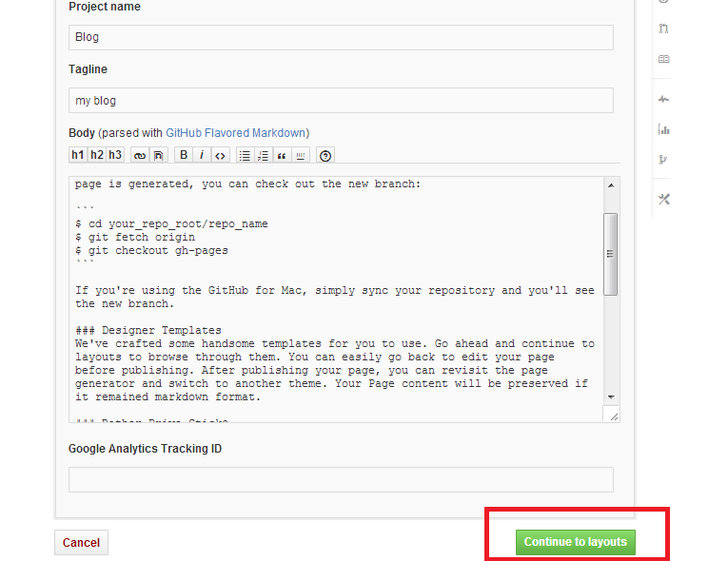Make selected text bold
This screenshot has width=728, height=561.
tap(184, 155)
